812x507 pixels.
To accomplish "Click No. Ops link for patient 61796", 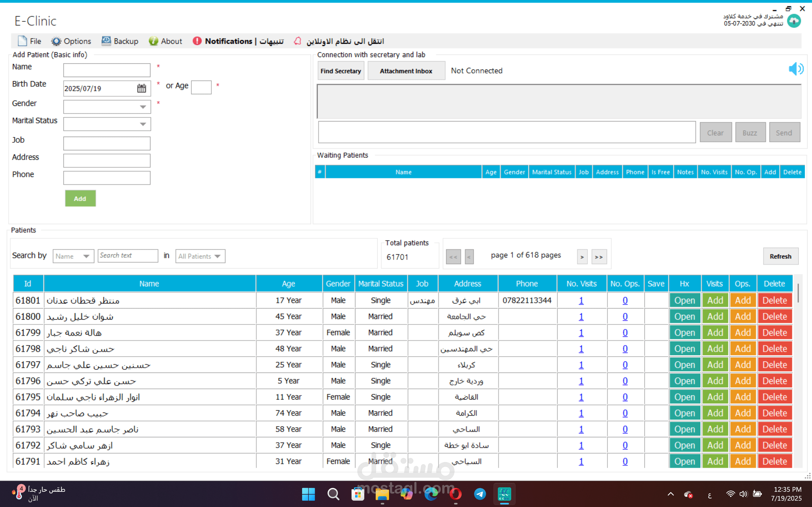I will (x=625, y=381).
